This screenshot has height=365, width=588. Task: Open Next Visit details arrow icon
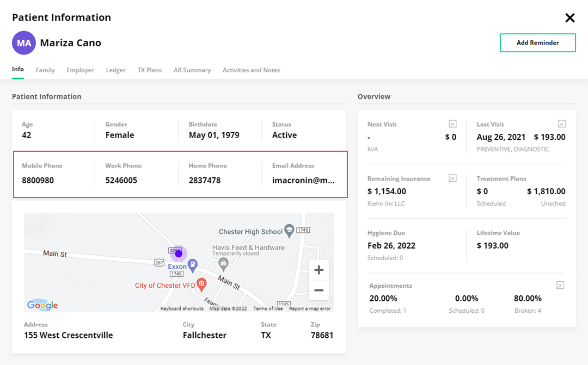pyautogui.click(x=452, y=124)
